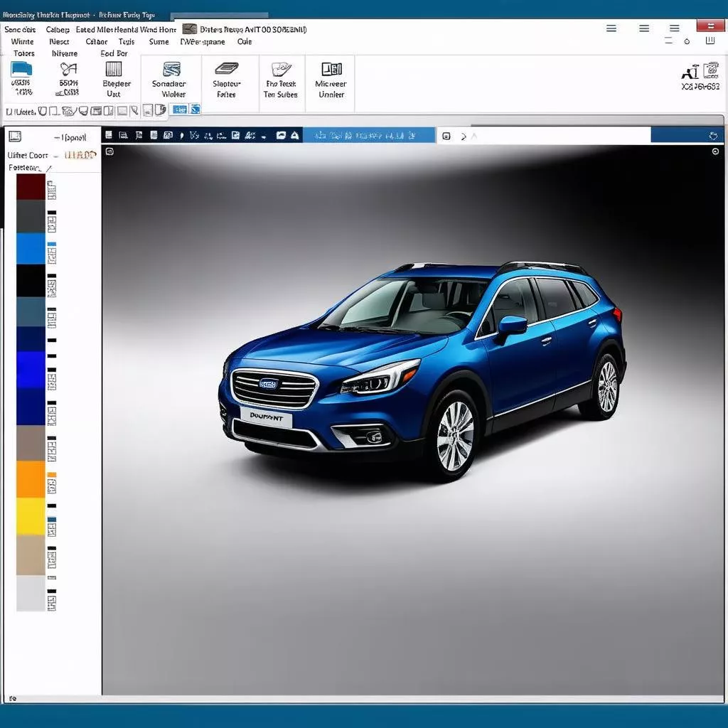Toggle the highlighted blue tool in the shapes row
This screenshot has height=728, width=728.
[179, 110]
